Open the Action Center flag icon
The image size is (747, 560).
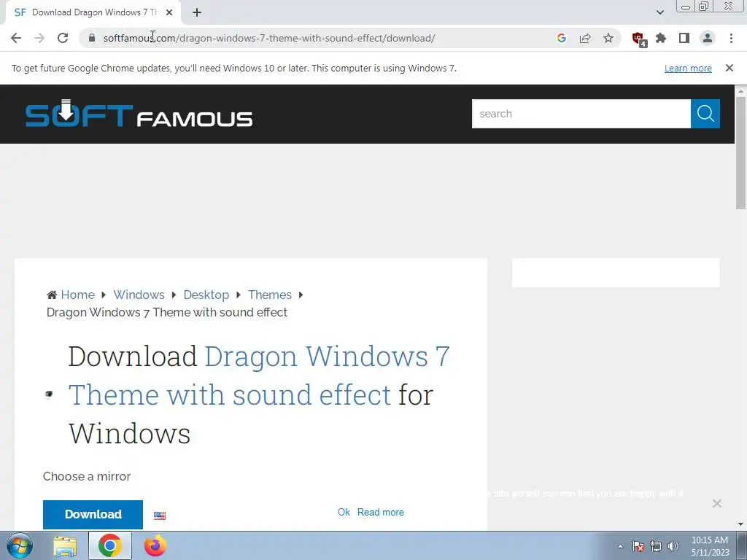(638, 546)
